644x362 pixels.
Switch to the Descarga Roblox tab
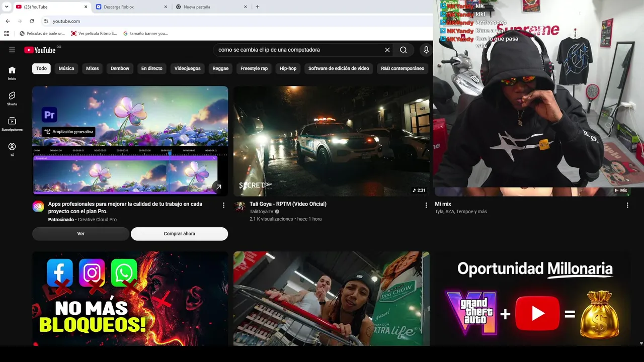tap(132, 7)
